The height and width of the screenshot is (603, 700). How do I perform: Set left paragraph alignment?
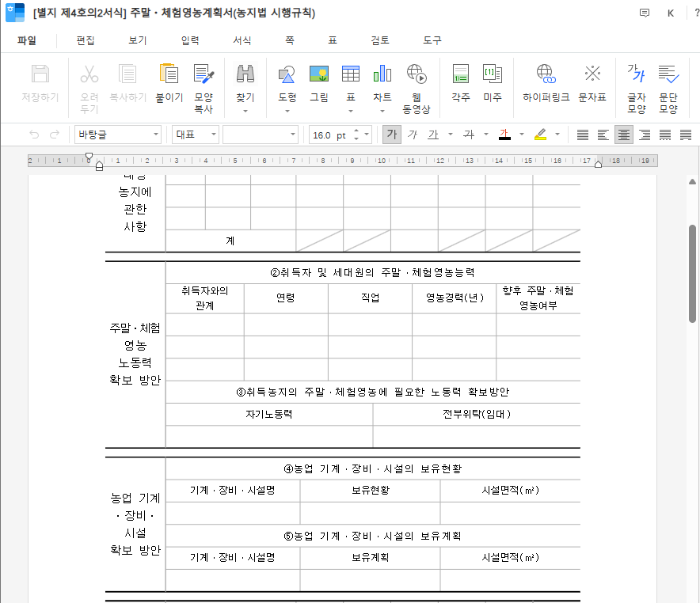(x=603, y=135)
